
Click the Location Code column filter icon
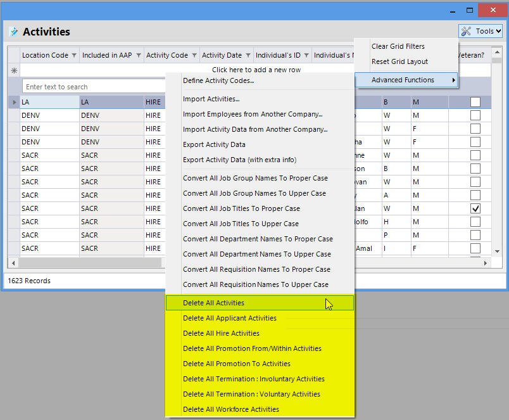(x=74, y=56)
